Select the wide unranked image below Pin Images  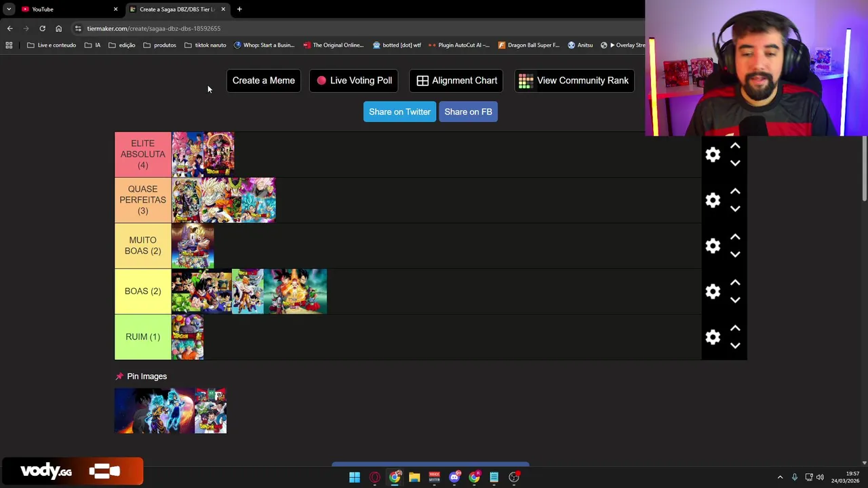[155, 411]
